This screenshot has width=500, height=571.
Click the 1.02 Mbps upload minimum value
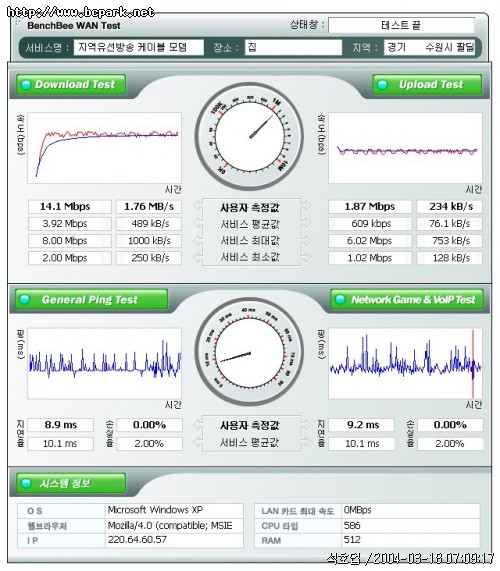(x=370, y=258)
